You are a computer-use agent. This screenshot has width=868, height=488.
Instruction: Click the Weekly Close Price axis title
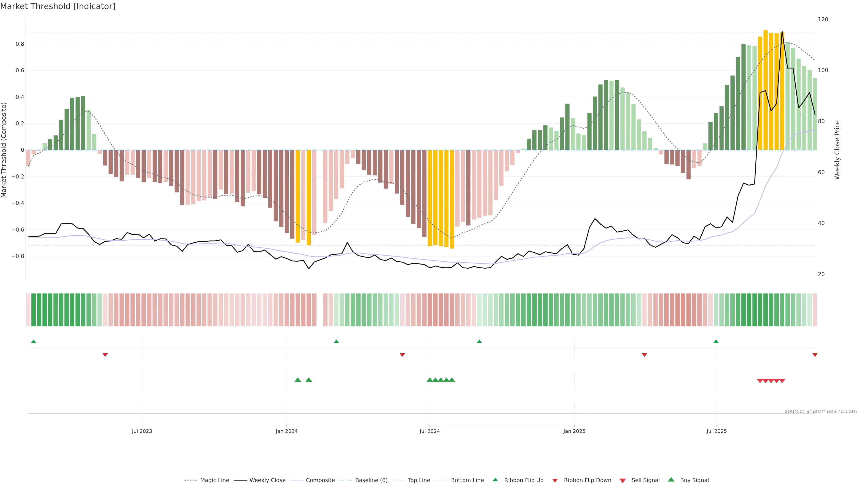point(837,150)
